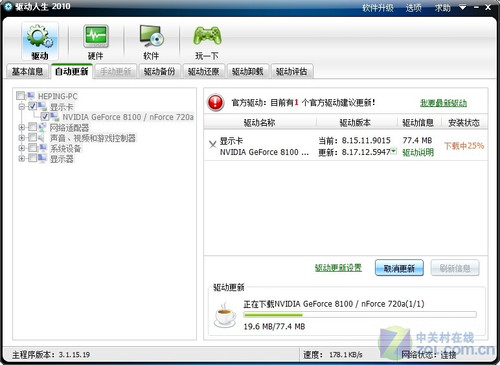The height and width of the screenshot is (365, 500).
Task: Switch to the 驱动还原 tab
Action: (x=203, y=71)
